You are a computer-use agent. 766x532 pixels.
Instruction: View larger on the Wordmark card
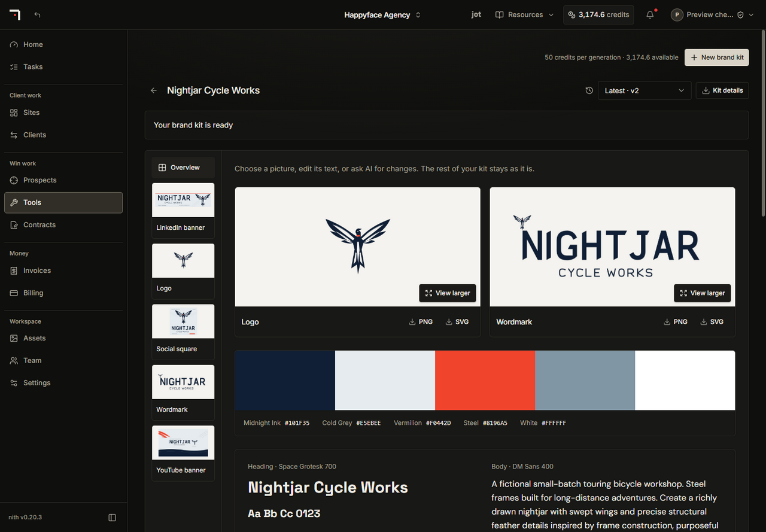coord(703,293)
